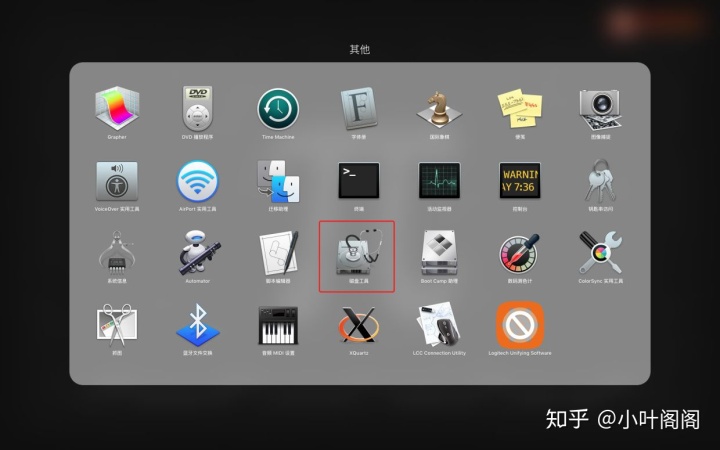
Task: Click the folder title 其他
Action: pyautogui.click(x=360, y=49)
